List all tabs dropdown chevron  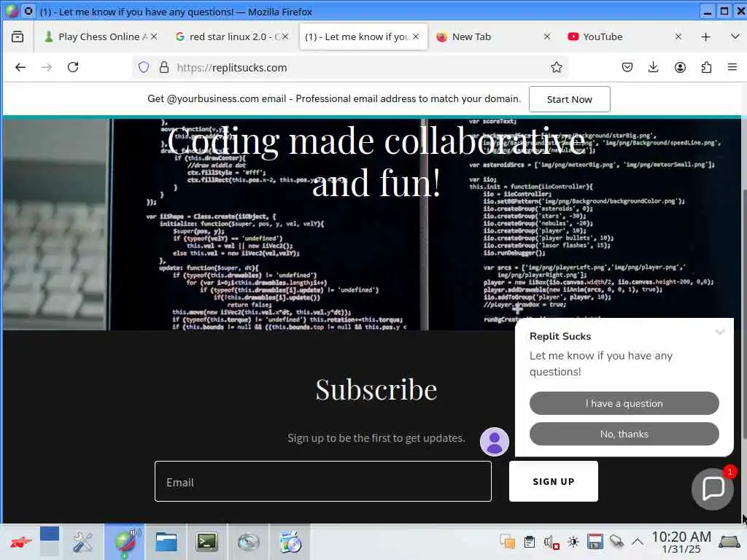coord(735,36)
